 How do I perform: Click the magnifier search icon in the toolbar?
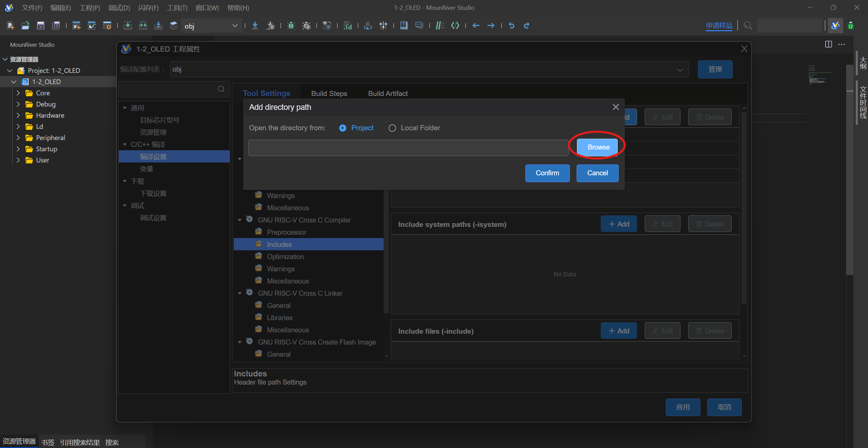(x=748, y=25)
